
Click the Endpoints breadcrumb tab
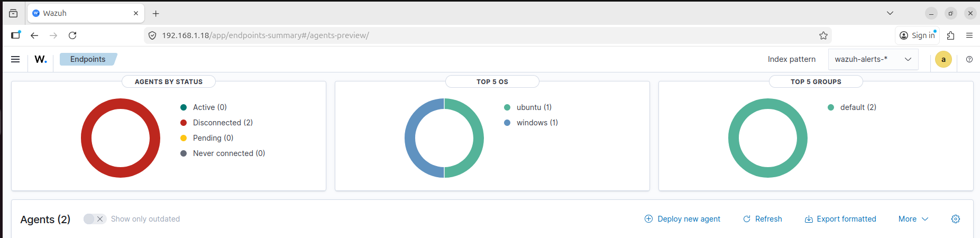point(88,59)
